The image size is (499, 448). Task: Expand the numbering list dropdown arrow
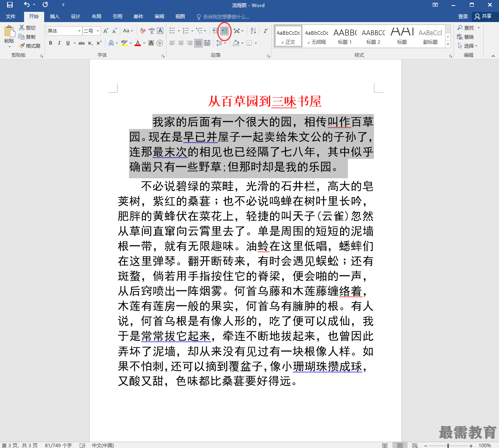[x=192, y=31]
